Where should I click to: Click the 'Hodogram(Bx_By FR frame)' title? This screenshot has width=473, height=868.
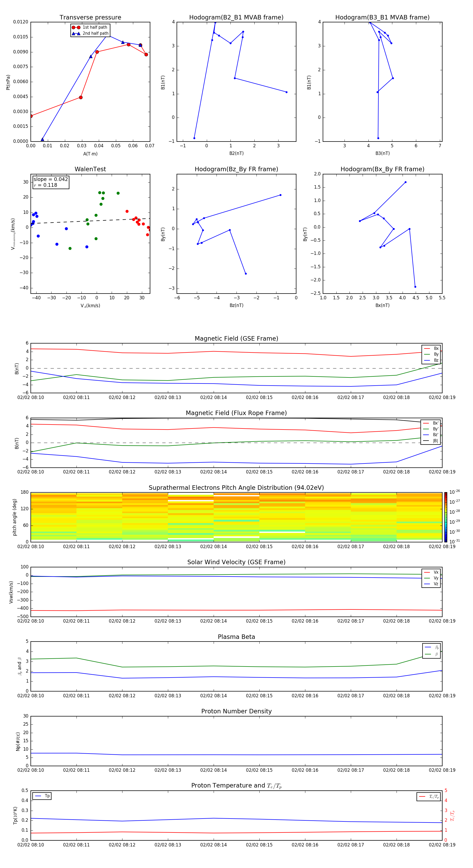382,169
